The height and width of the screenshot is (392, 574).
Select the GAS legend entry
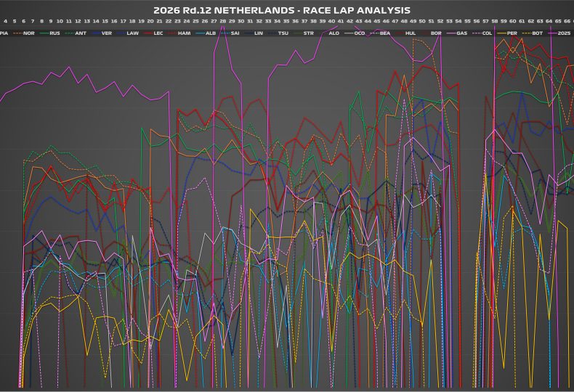(x=457, y=33)
